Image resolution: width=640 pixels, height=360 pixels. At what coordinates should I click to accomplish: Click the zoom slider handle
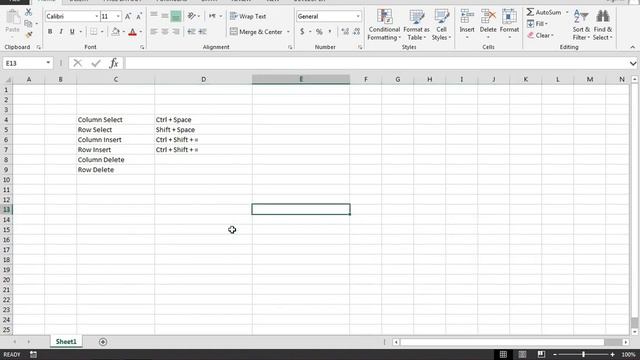pos(583,354)
